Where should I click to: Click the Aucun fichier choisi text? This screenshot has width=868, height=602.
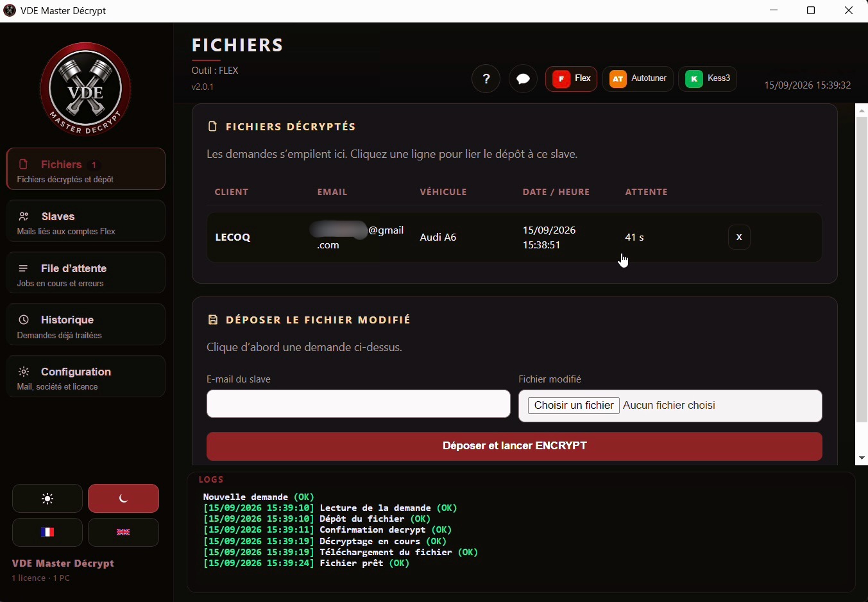click(x=669, y=406)
